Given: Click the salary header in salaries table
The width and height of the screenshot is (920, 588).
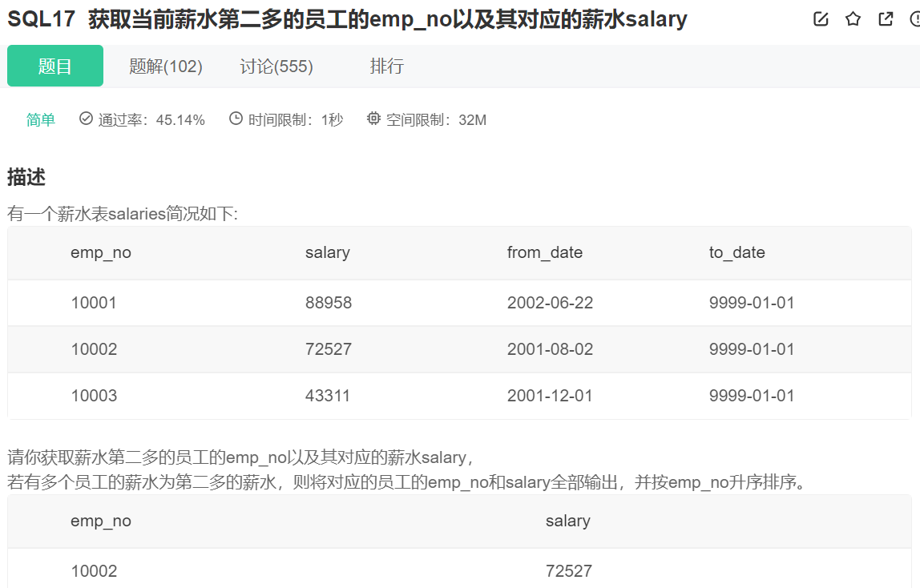Looking at the screenshot, I should 328,252.
